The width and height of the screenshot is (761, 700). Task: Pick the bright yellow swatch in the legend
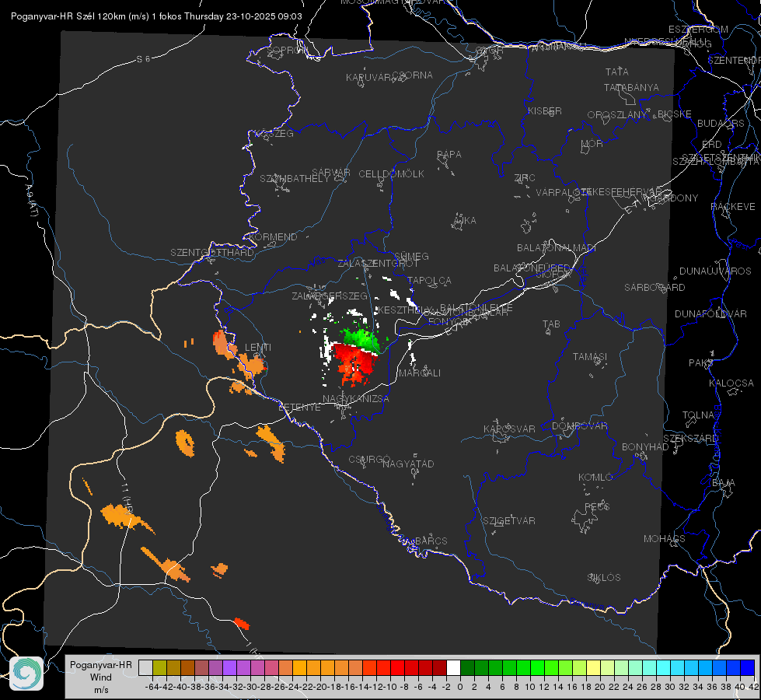pyautogui.click(x=593, y=667)
